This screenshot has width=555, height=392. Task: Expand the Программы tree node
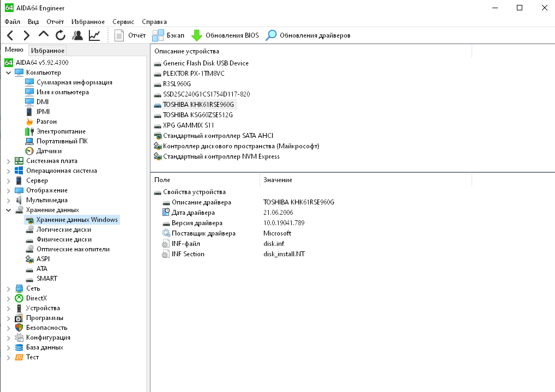pyautogui.click(x=9, y=318)
